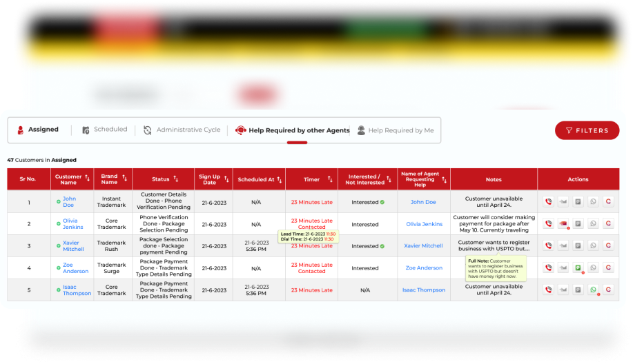Click the Timer column sort arrows
Screen dimensions: 633x364
click(x=329, y=179)
